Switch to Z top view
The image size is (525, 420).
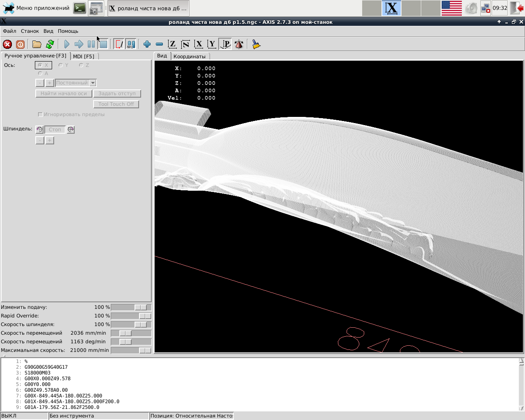tap(172, 44)
